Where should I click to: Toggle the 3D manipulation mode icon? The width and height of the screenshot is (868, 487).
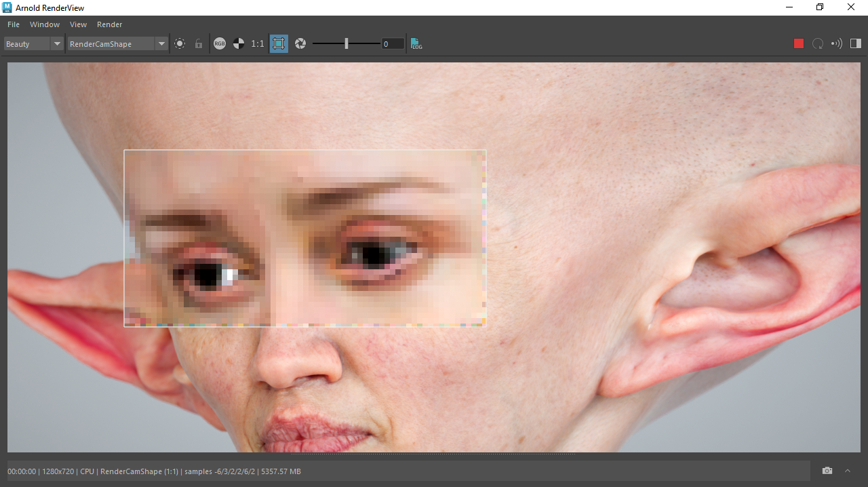coord(180,43)
